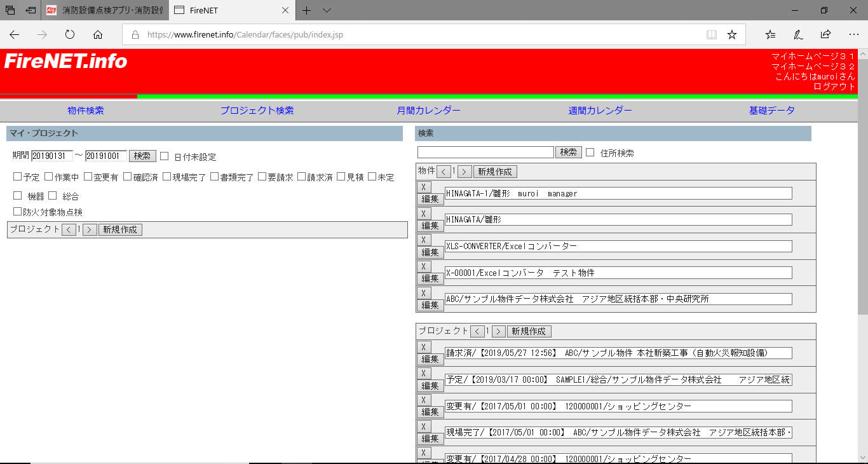Click マイホームページ３２ link
The width and height of the screenshot is (868, 464).
tap(813, 66)
